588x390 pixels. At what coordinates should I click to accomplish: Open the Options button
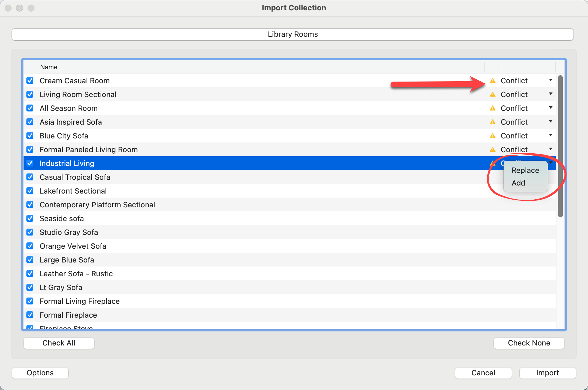(x=40, y=373)
